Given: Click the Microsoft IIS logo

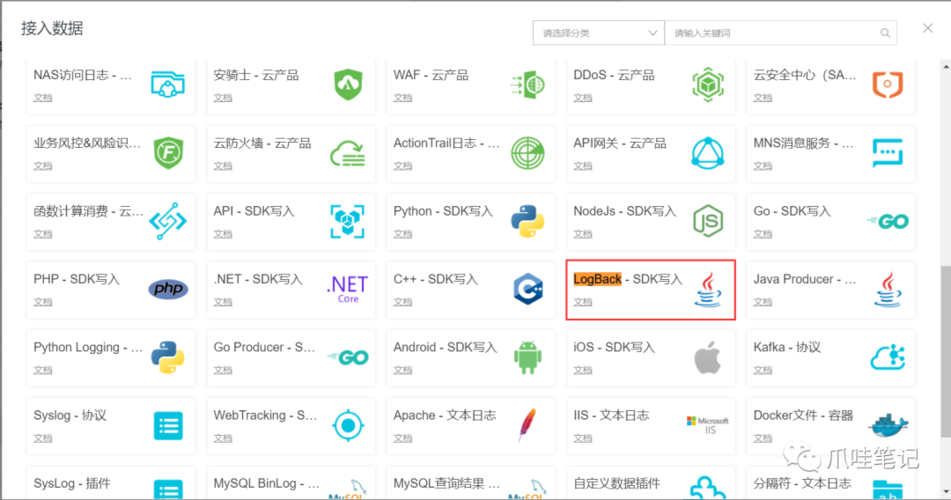Looking at the screenshot, I should (x=708, y=425).
